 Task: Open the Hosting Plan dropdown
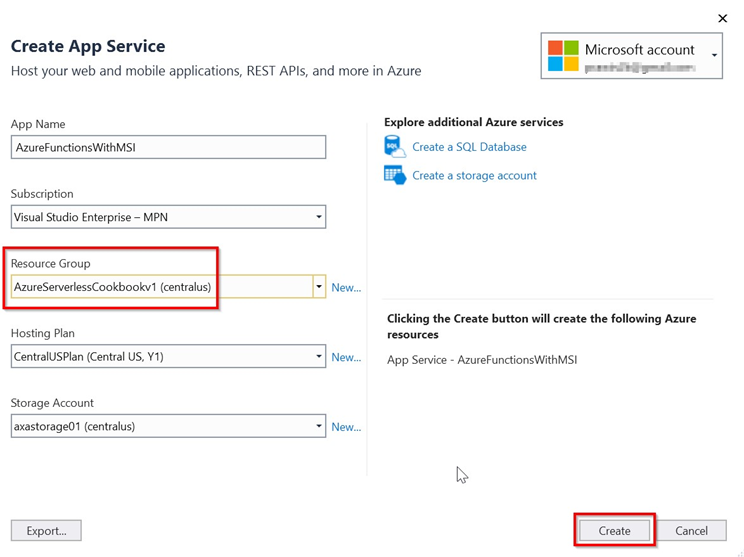pos(168,356)
